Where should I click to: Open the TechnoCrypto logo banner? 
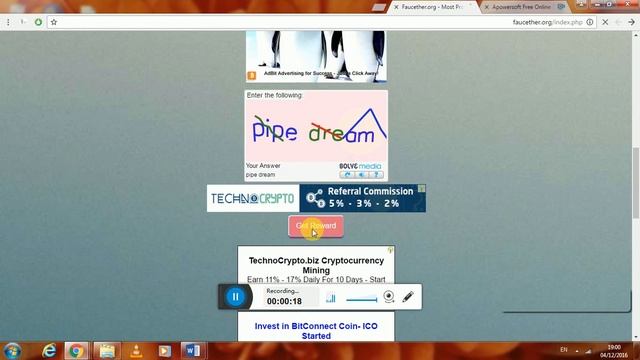[x=253, y=198]
